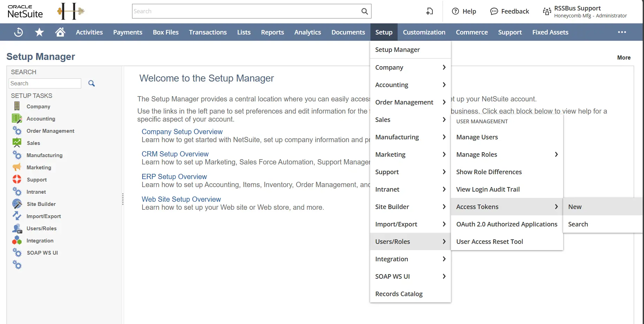Click the star shortcuts icon
The height and width of the screenshot is (324, 644).
pyautogui.click(x=39, y=32)
